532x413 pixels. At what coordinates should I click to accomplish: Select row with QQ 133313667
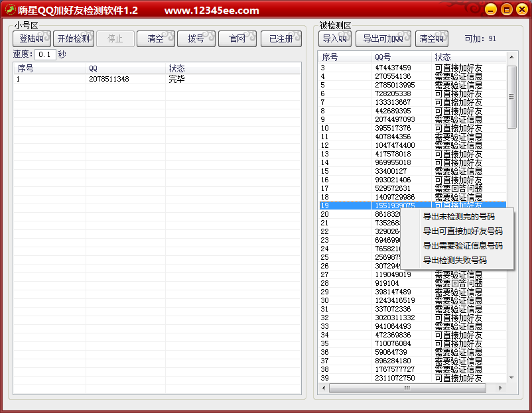tap(413, 102)
